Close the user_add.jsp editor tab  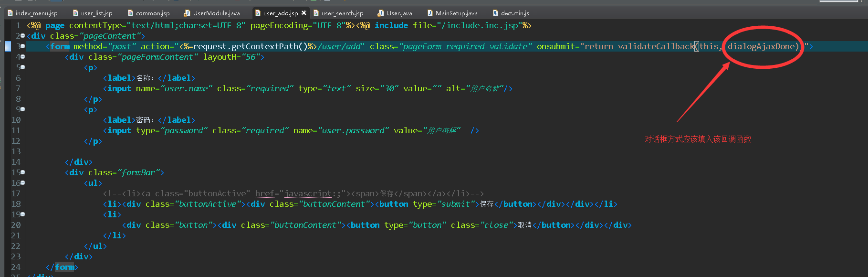coord(304,13)
